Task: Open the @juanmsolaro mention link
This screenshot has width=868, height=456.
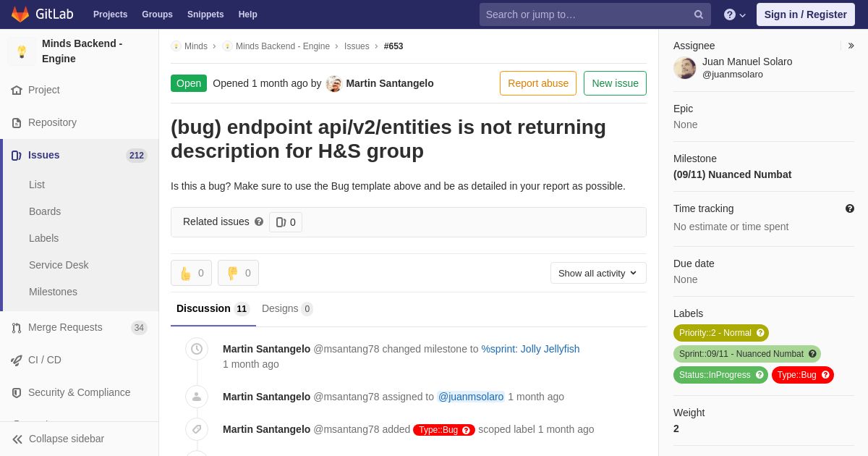Action: [471, 397]
